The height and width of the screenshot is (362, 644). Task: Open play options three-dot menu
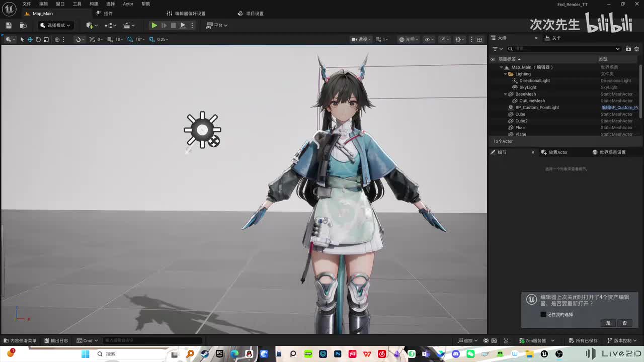[192, 25]
